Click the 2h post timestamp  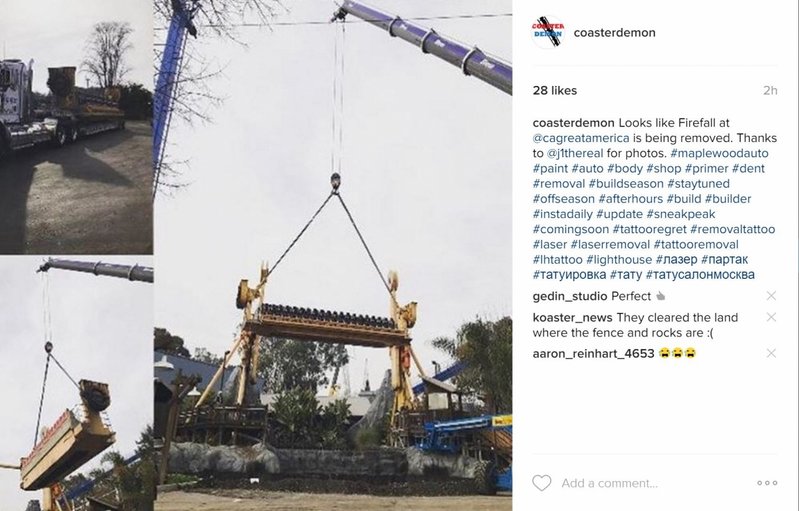[x=770, y=91]
